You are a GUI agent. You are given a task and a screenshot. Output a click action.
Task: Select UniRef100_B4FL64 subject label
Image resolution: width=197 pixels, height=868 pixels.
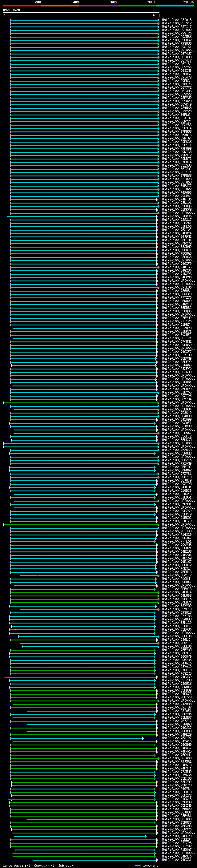tap(177, 115)
